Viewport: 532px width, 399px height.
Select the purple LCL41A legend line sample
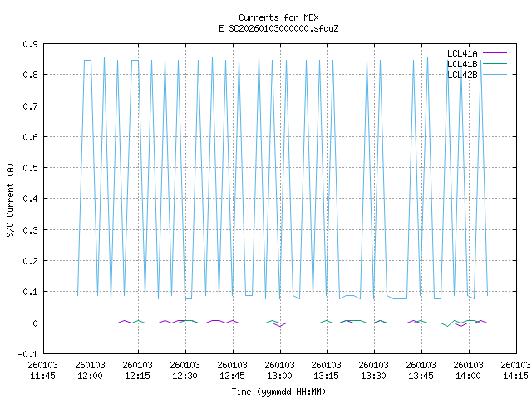pos(494,52)
